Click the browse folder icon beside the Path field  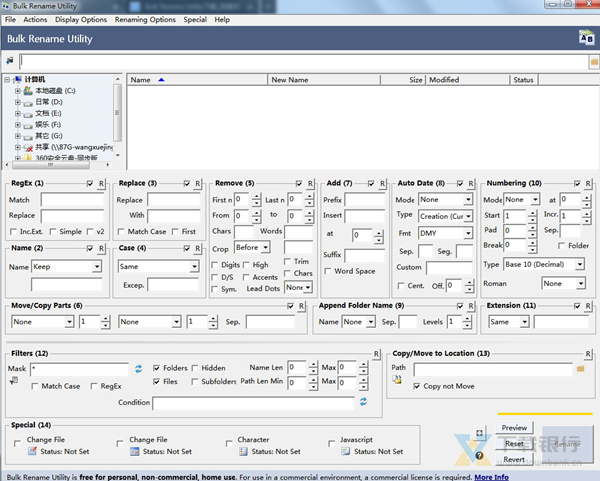coord(580,369)
